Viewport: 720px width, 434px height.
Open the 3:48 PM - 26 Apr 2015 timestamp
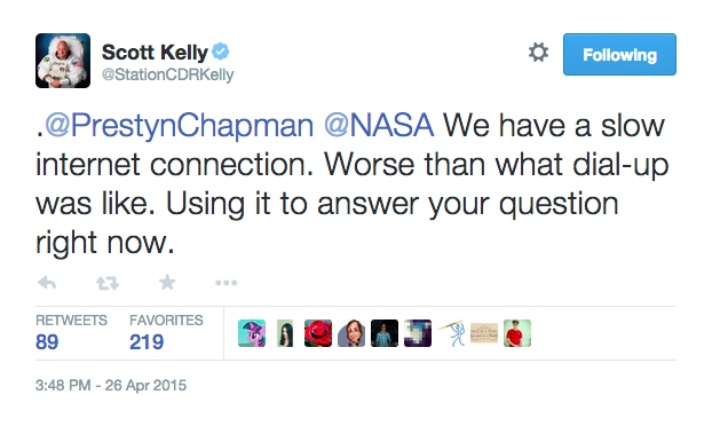(x=110, y=386)
